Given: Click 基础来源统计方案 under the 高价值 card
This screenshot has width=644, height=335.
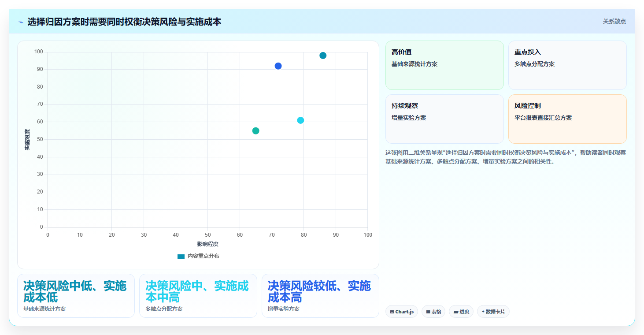Looking at the screenshot, I should click(x=415, y=64).
